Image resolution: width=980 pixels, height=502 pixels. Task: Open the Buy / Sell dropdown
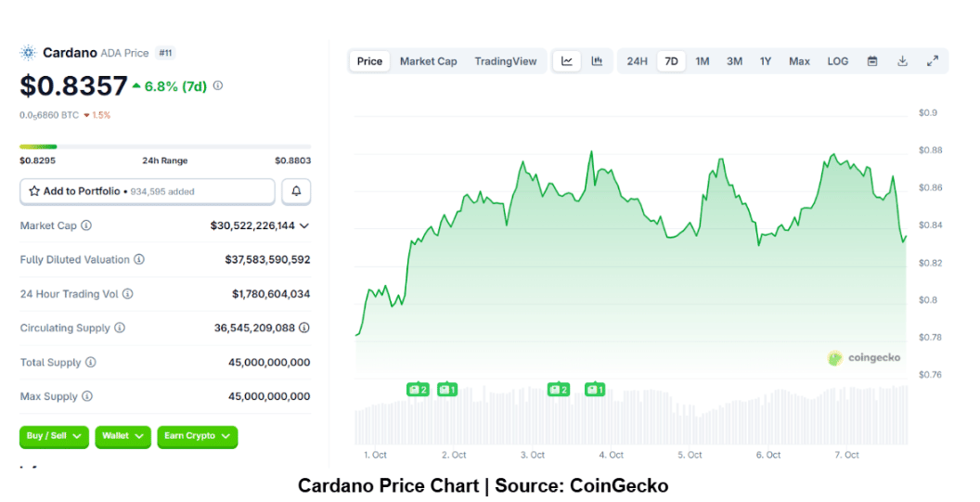[x=54, y=436]
